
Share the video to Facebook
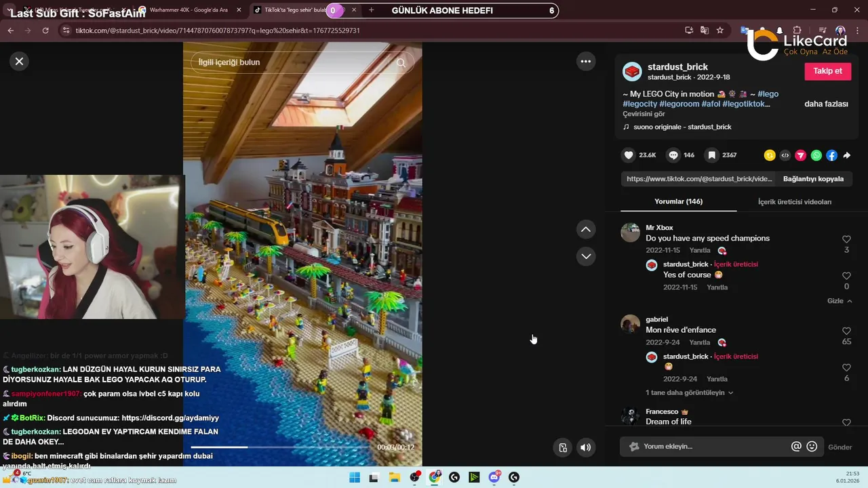coord(831,155)
